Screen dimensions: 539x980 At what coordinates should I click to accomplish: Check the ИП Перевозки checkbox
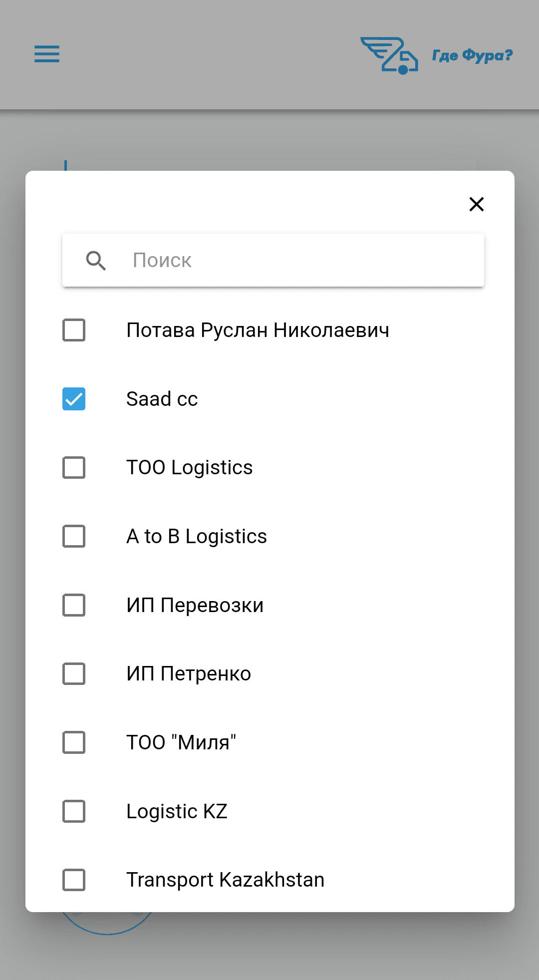(74, 605)
